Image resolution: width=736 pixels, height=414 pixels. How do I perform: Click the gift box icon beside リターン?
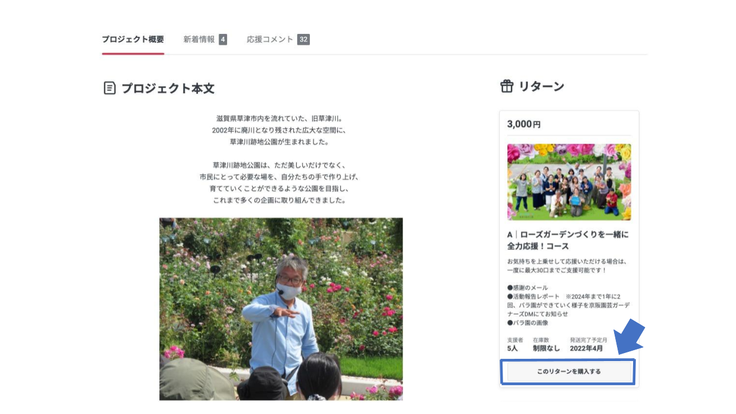pyautogui.click(x=506, y=87)
